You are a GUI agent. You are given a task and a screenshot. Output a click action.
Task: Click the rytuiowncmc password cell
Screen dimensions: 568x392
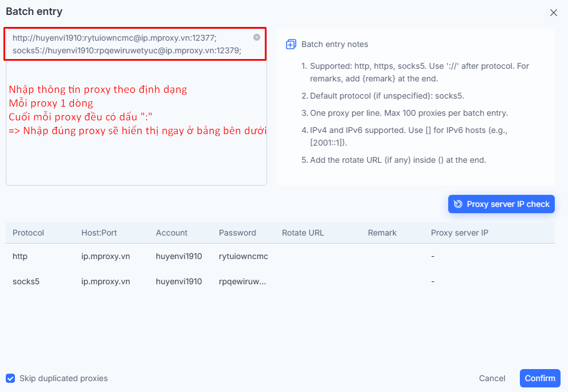click(x=244, y=256)
